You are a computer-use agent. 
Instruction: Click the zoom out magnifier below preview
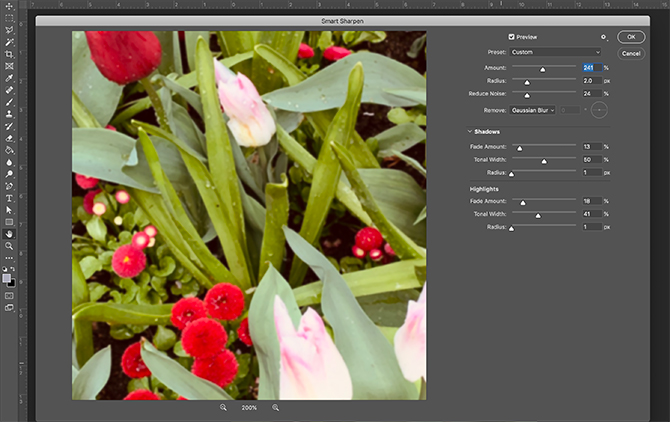tap(223, 407)
